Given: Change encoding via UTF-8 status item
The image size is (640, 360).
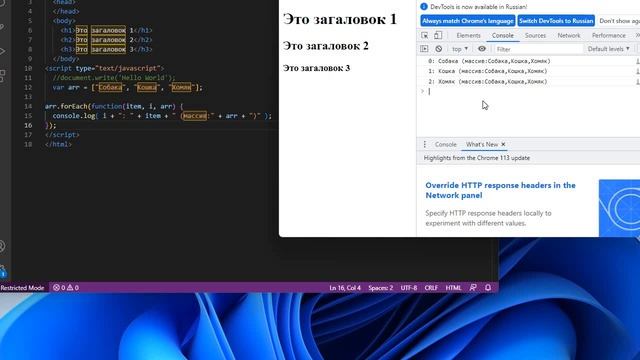Looking at the screenshot, I should [409, 288].
